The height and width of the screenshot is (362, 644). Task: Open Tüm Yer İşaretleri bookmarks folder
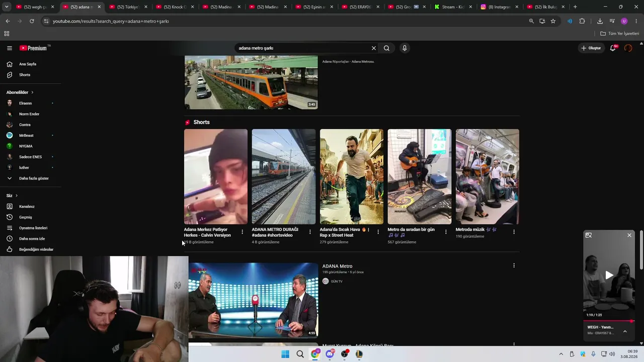[x=620, y=34]
